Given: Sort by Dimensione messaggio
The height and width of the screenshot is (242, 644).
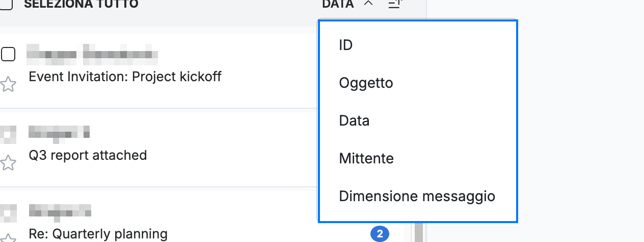Looking at the screenshot, I should [418, 196].
